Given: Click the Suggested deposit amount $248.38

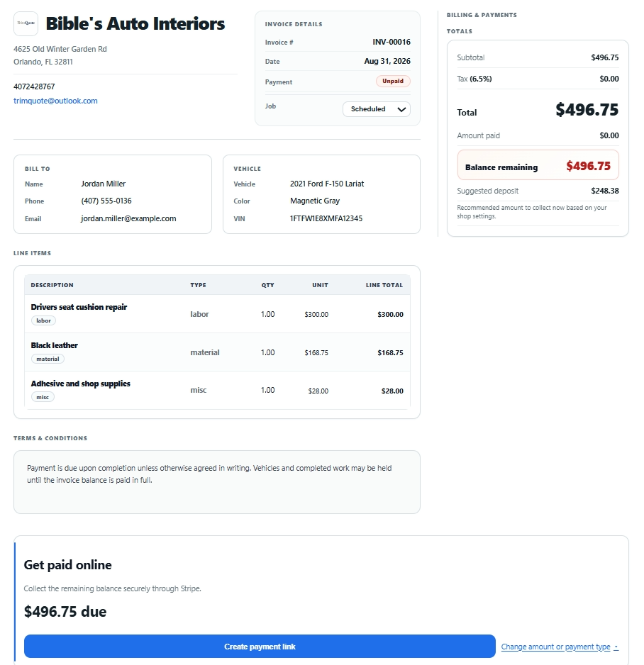Looking at the screenshot, I should [605, 191].
